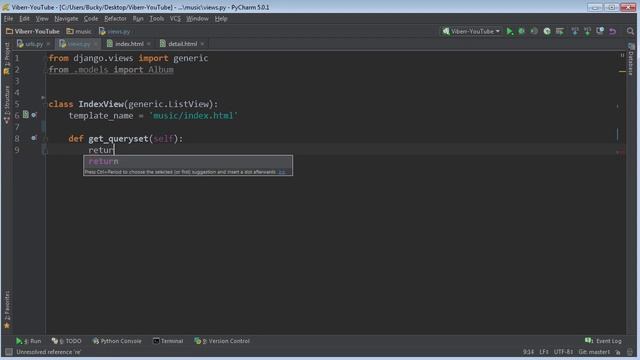Switch to the urls.py editor tab

(x=34, y=44)
